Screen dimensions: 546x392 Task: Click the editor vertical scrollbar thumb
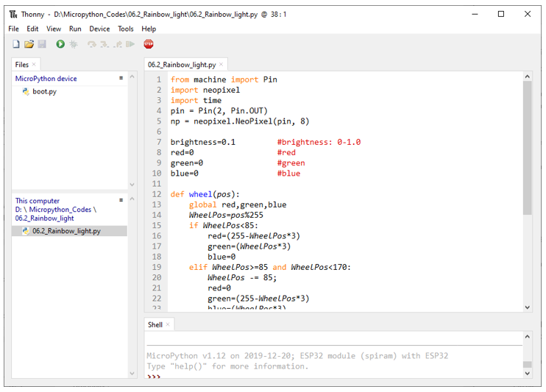pyautogui.click(x=527, y=148)
